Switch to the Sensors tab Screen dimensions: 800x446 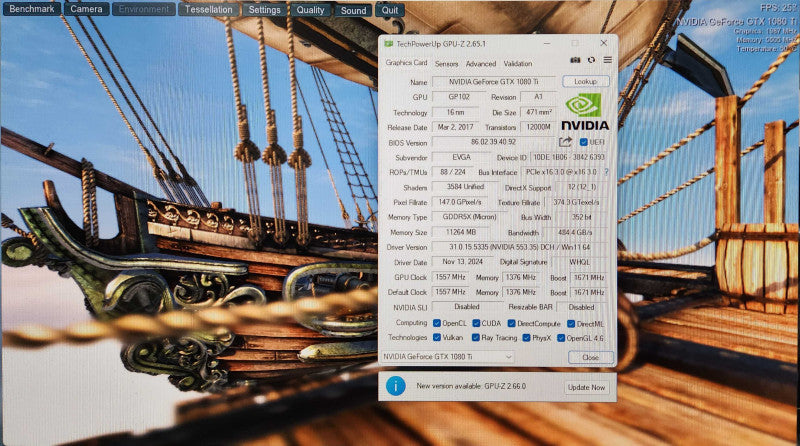[x=446, y=64]
